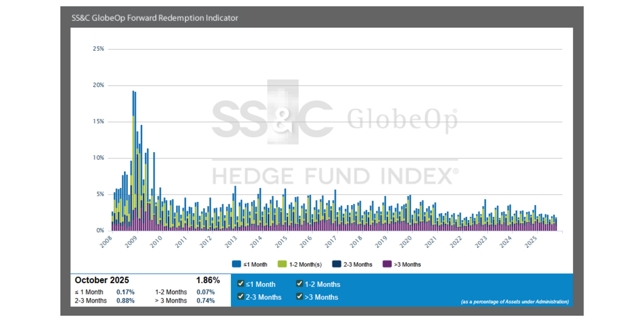Click the blue ≤1 Month legend swatch
This screenshot has width=644, height=322.
[x=236, y=265]
